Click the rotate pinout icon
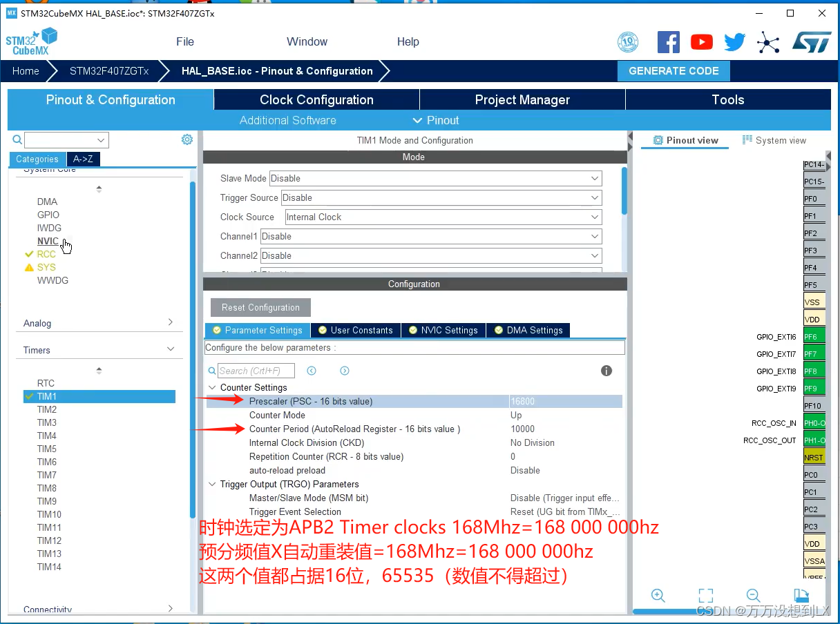 pyautogui.click(x=801, y=595)
